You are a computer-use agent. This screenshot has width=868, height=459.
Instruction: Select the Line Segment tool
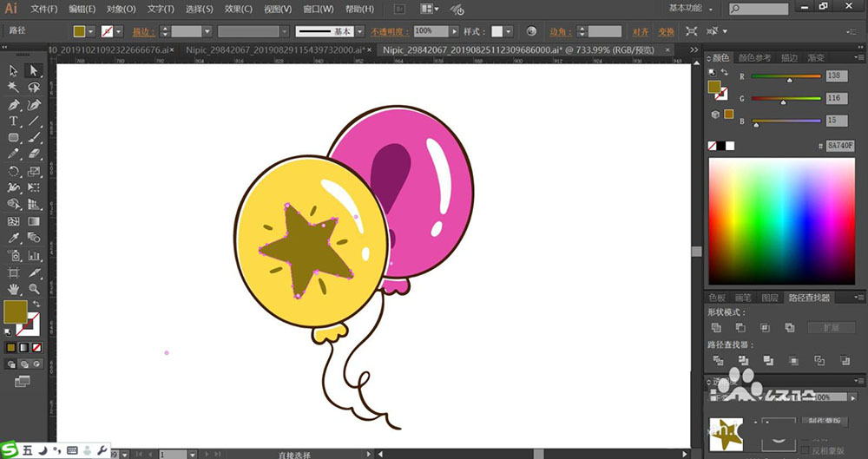coord(34,121)
